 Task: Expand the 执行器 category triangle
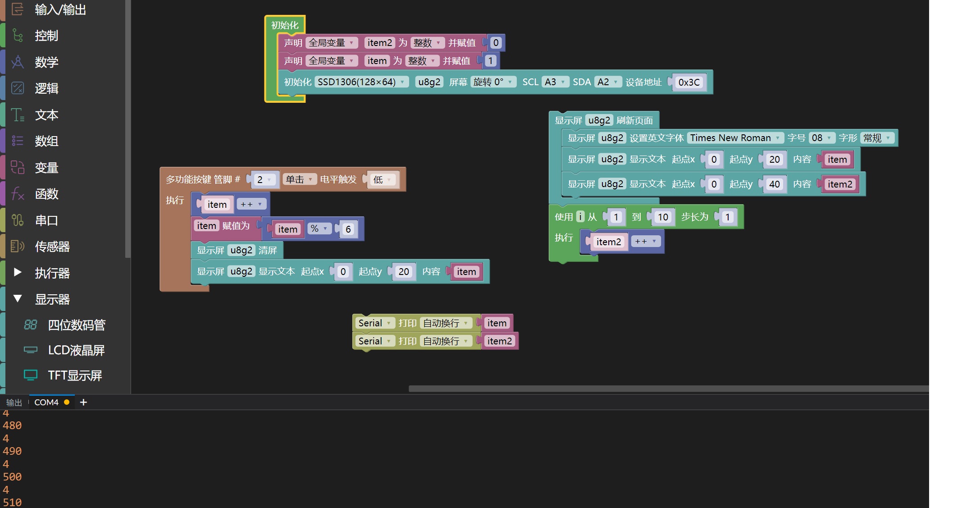coord(18,272)
